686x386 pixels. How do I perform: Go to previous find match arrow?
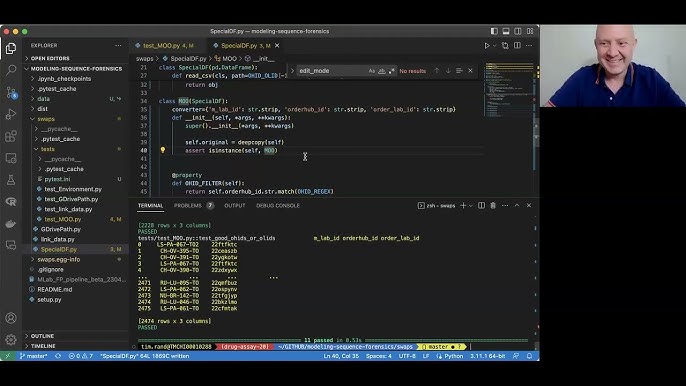(x=436, y=71)
